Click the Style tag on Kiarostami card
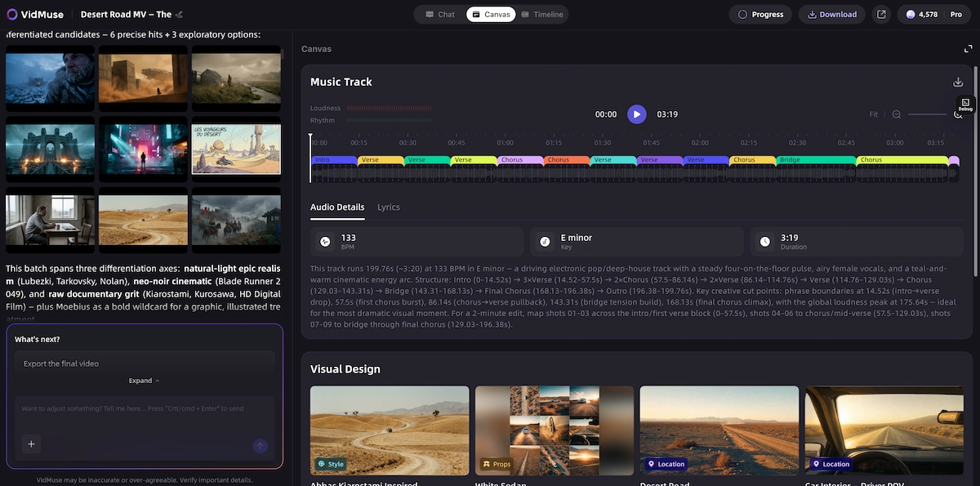980x486 pixels. click(x=331, y=464)
